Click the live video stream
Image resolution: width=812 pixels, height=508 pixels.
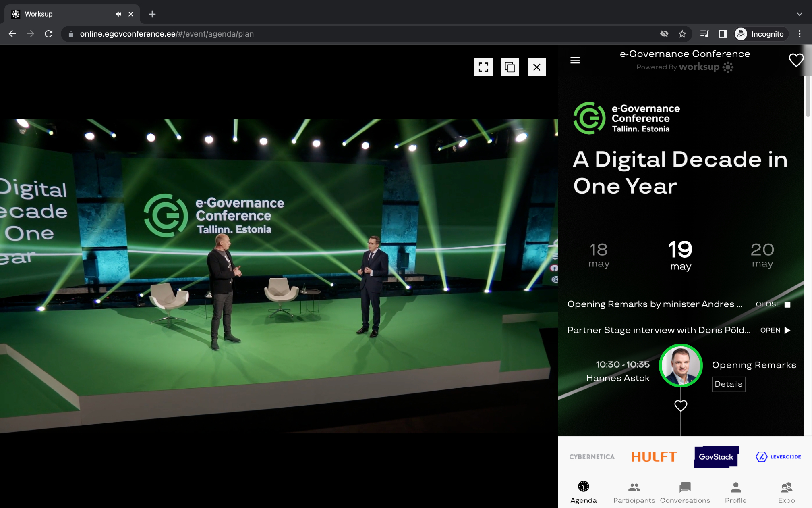[x=279, y=276]
